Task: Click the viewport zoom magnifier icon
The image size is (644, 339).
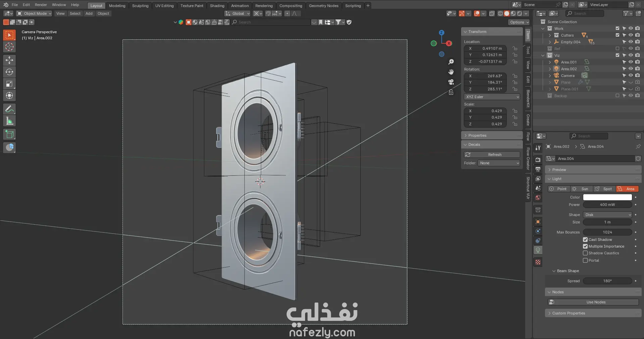Action: (451, 62)
